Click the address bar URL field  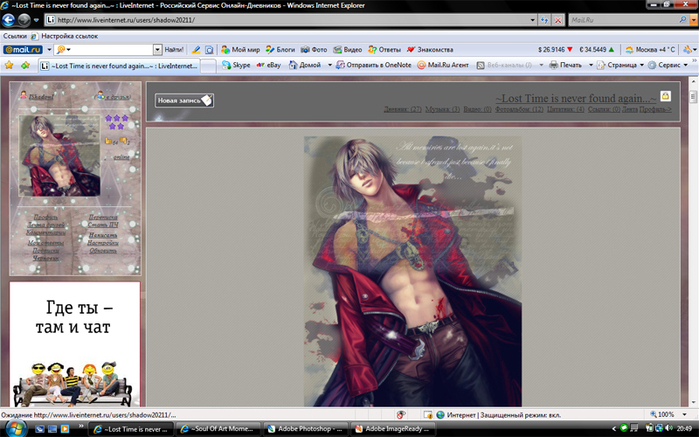pos(287,20)
